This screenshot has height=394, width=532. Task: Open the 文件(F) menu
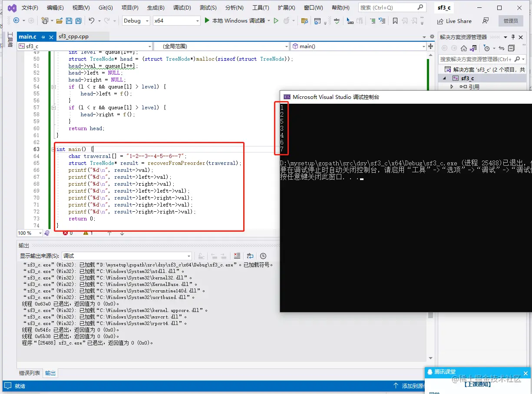[x=30, y=8]
